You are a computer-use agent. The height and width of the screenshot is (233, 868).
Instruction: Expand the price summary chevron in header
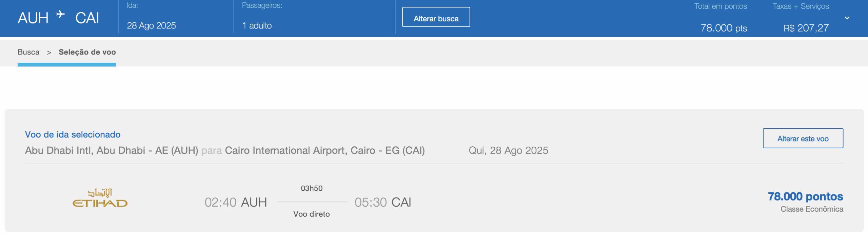[x=847, y=18]
